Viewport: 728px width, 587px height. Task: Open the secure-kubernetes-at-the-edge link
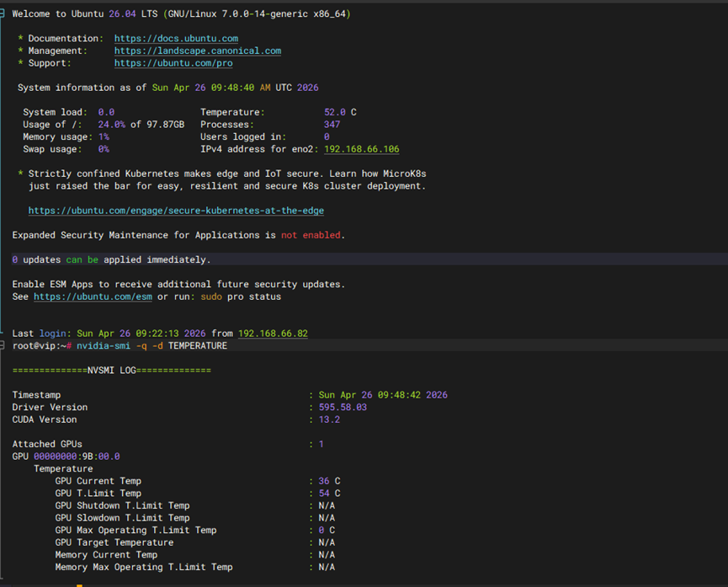click(176, 211)
